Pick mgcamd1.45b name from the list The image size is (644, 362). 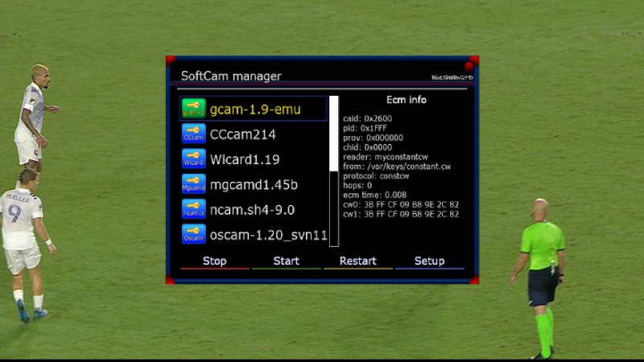pos(254,185)
